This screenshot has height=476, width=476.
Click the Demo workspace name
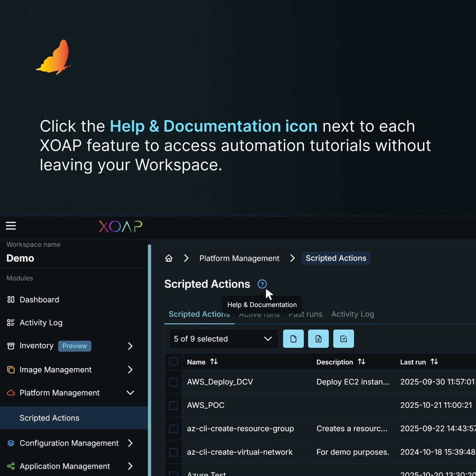pos(20,258)
